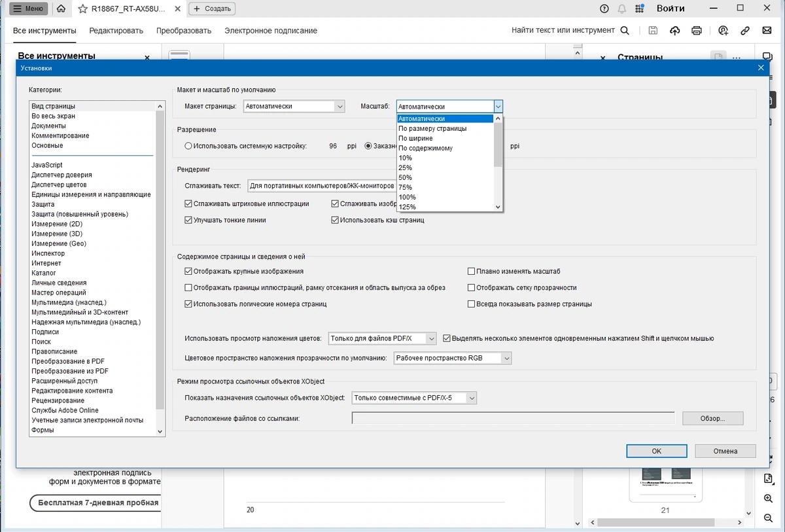
Task: Switch to Преобразовать tab
Action: tap(184, 31)
